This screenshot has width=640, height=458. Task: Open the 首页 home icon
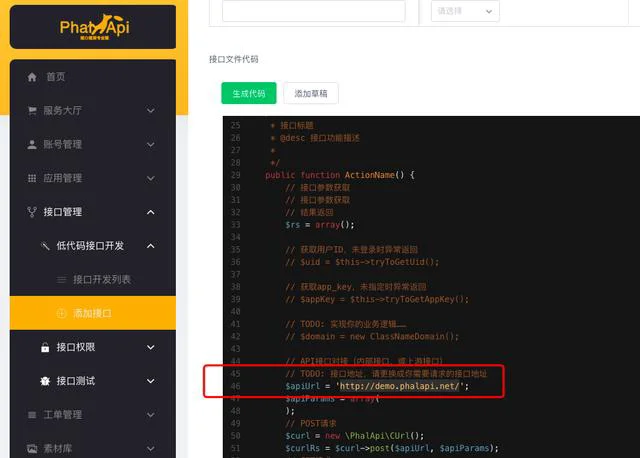coord(32,77)
